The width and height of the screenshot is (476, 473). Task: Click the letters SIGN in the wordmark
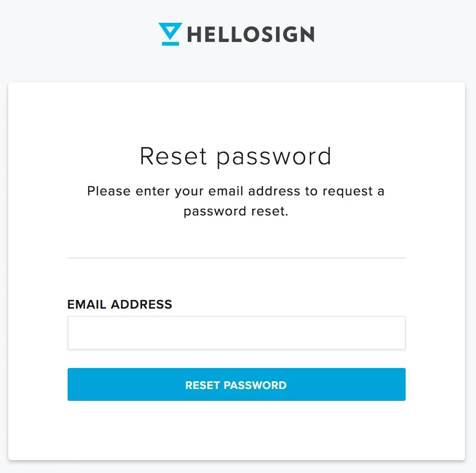click(286, 34)
